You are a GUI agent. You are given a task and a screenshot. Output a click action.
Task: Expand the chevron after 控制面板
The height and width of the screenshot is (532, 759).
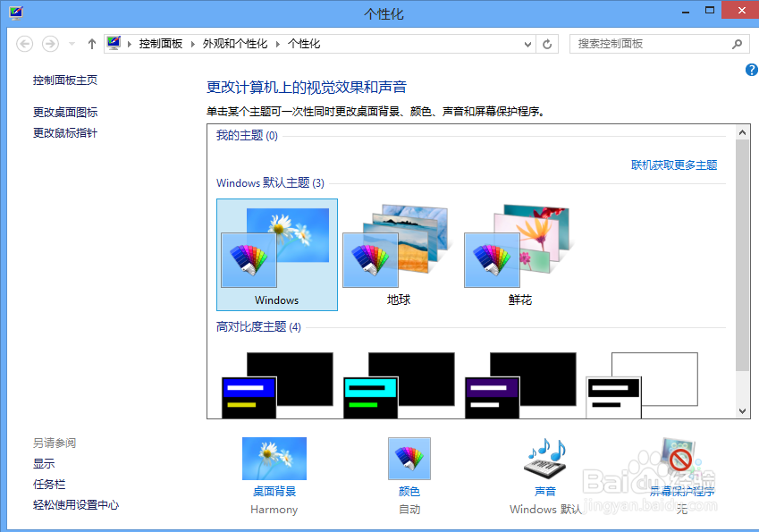click(192, 44)
